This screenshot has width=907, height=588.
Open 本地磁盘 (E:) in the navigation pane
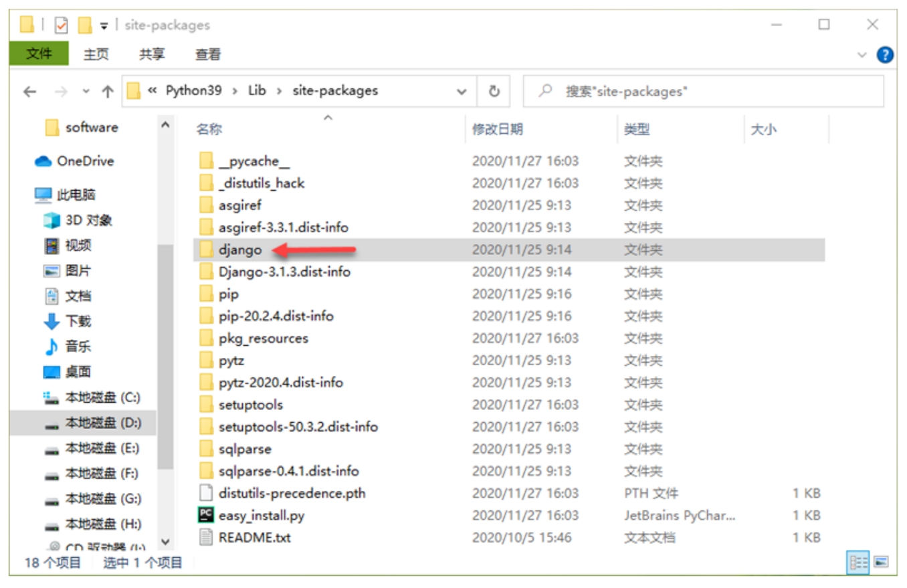pyautogui.click(x=92, y=448)
